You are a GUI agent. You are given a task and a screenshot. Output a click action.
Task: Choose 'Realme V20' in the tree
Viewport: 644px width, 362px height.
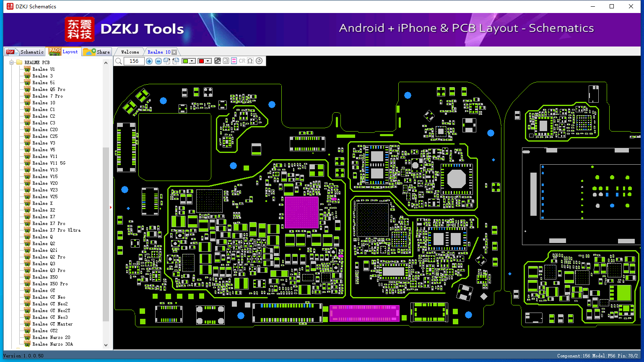point(45,183)
